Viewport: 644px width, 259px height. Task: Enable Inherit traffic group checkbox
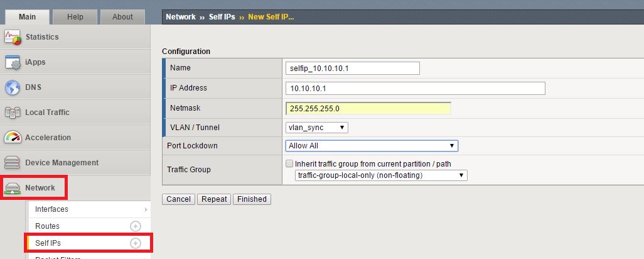pyautogui.click(x=289, y=164)
